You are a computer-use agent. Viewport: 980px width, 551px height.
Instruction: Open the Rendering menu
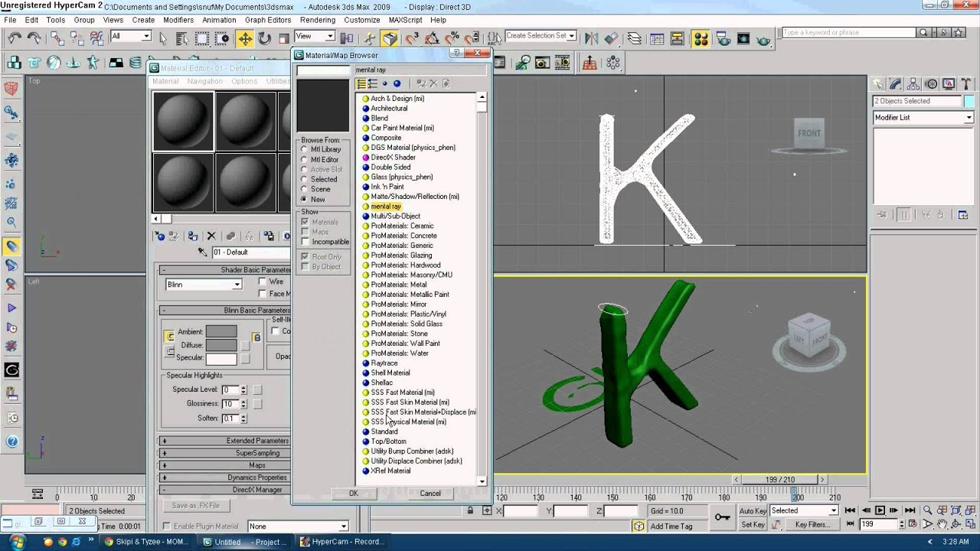[x=318, y=20]
